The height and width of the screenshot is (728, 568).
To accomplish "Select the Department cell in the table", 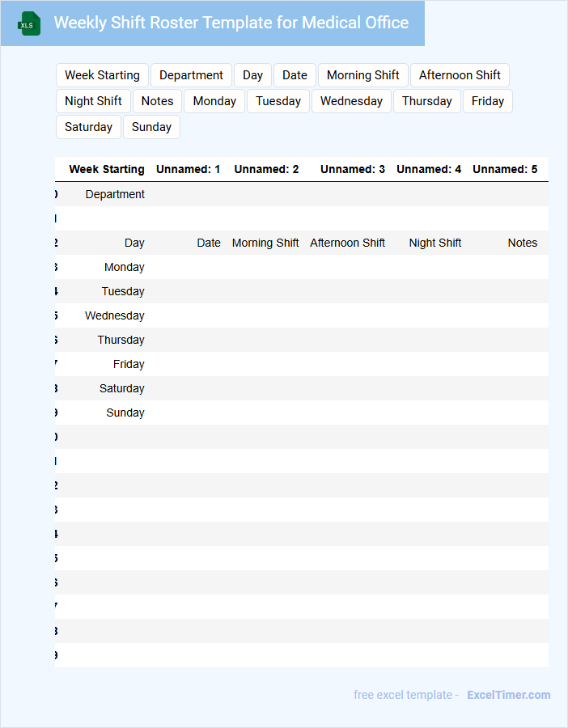I will [115, 194].
